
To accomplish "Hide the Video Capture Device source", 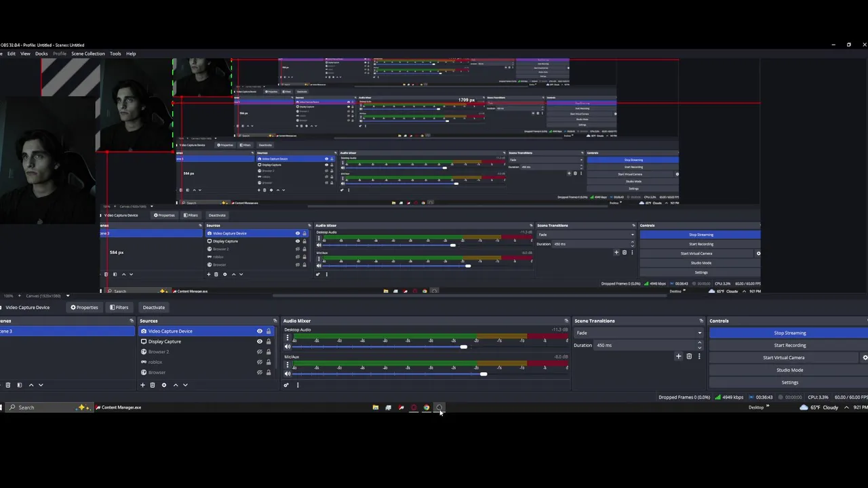I will (x=259, y=331).
